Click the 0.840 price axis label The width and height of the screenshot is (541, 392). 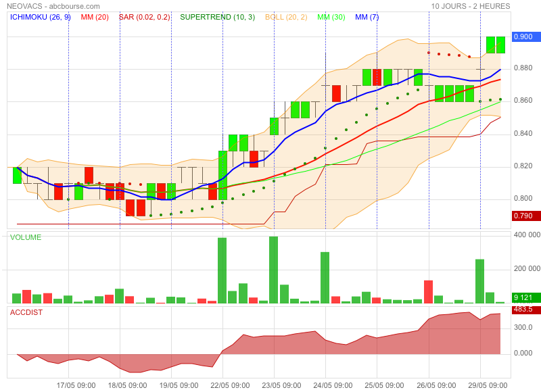click(523, 133)
